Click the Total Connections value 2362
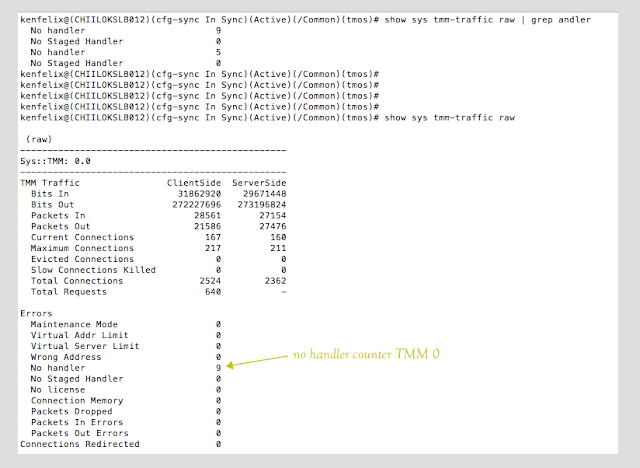This screenshot has width=640, height=468. (x=276, y=281)
